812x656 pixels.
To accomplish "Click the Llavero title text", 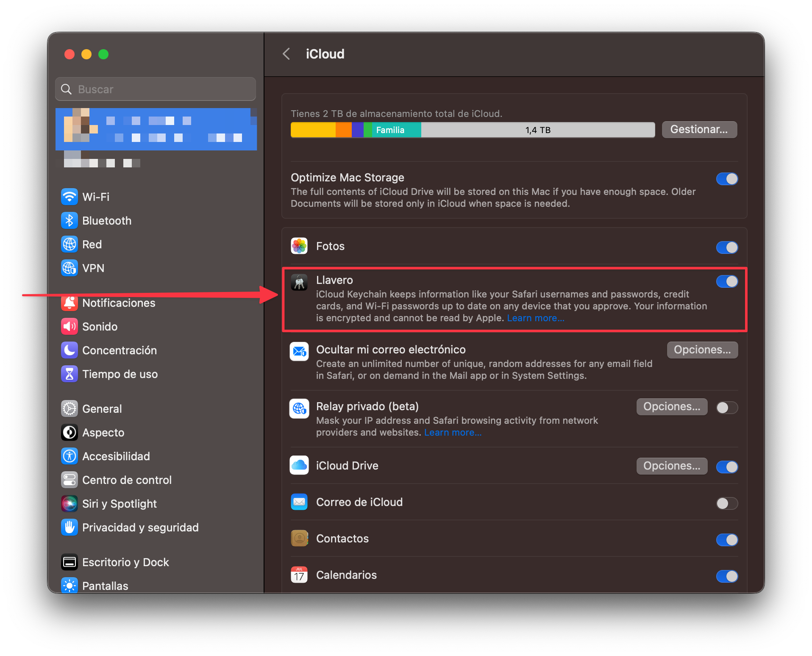I will (x=334, y=280).
